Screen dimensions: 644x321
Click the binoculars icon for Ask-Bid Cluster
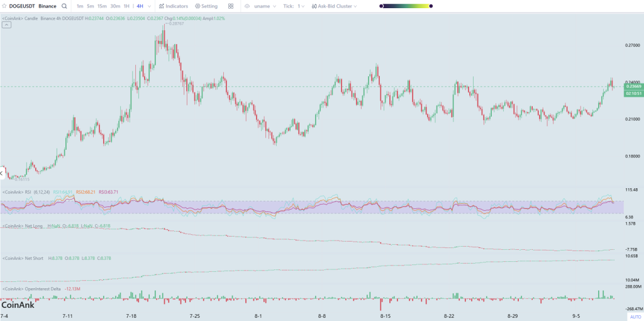click(x=314, y=6)
